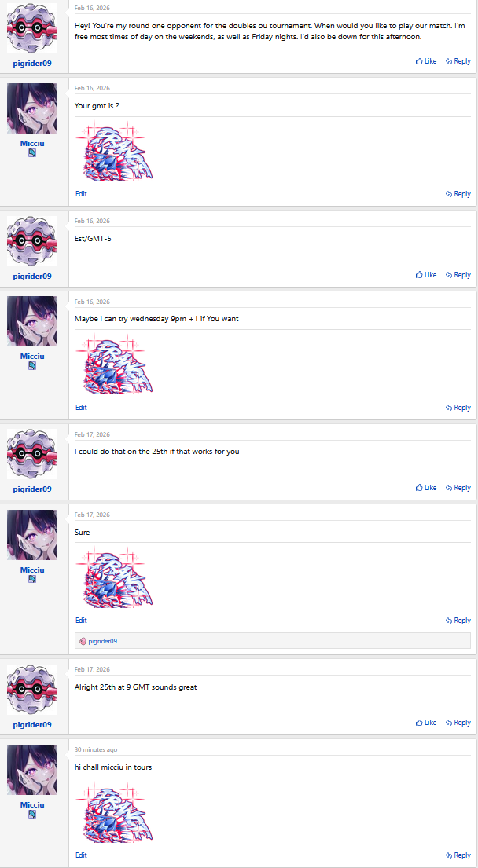Image resolution: width=478 pixels, height=868 pixels.
Task: Open Micciu username link on the latest post
Action: pyautogui.click(x=32, y=805)
